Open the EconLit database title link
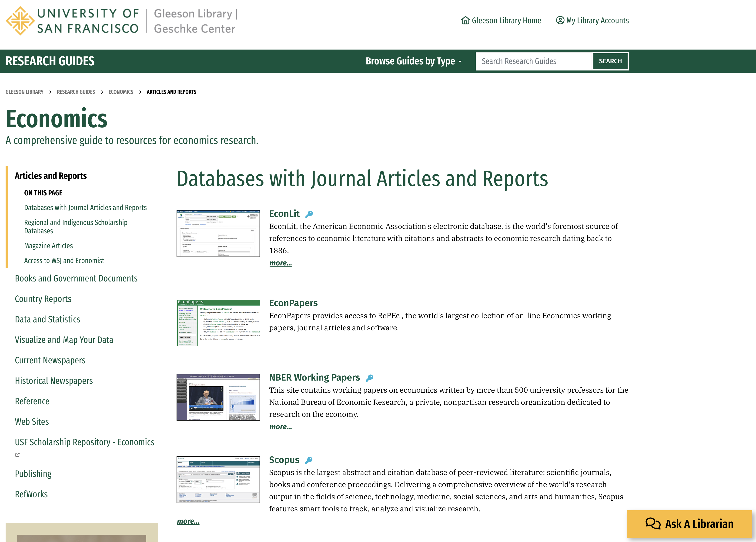 click(284, 214)
